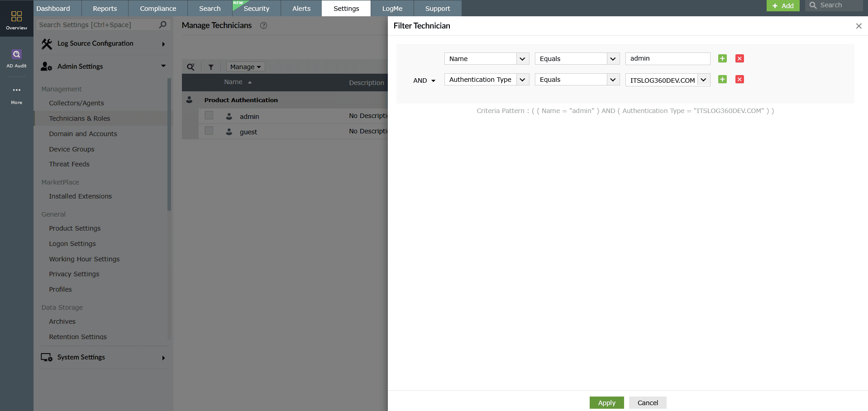Click the green Add button
Image resolution: width=868 pixels, height=411 pixels.
783,6
